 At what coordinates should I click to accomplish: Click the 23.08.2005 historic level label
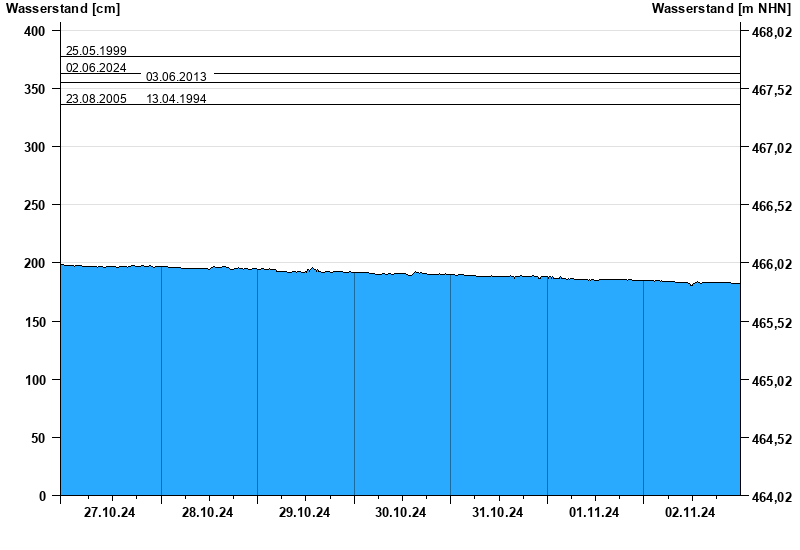pyautogui.click(x=96, y=99)
